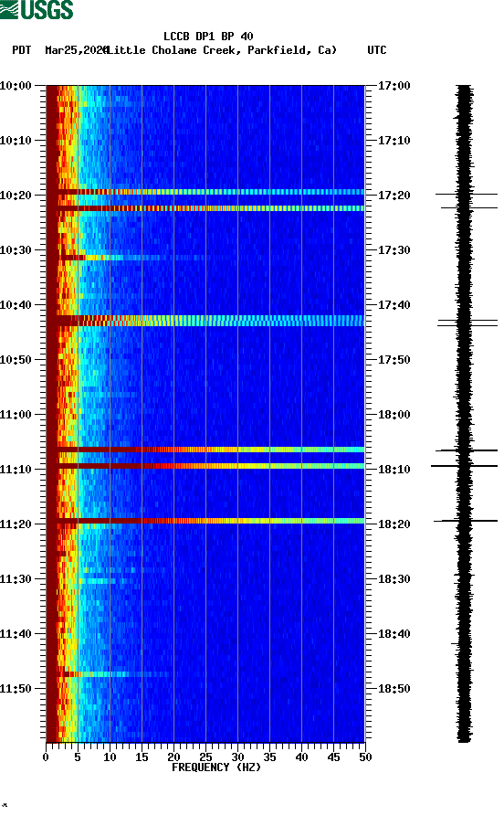Click the '10:20' PDT time label
Image resolution: width=504 pixels, height=815 pixels.
coord(16,196)
